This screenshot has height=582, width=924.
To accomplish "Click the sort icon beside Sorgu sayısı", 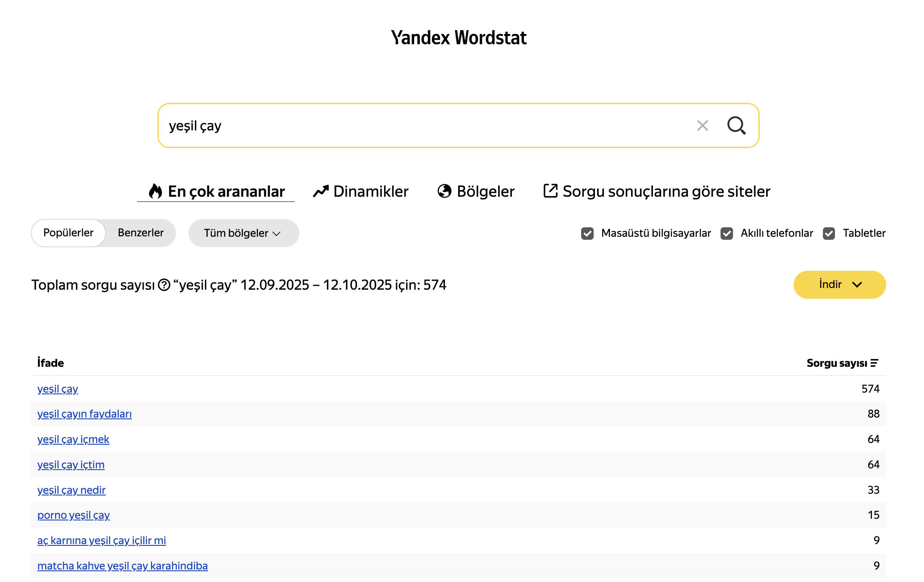I will point(874,363).
